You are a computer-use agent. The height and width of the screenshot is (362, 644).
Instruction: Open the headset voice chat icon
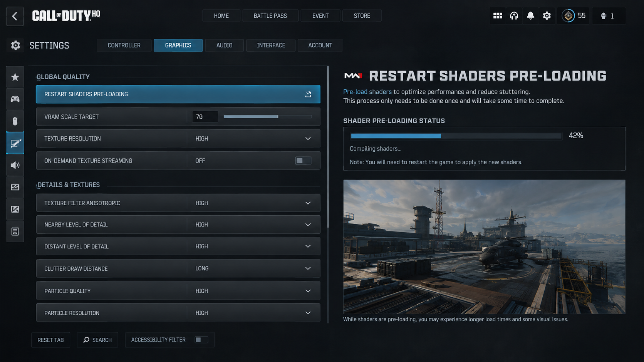point(514,16)
